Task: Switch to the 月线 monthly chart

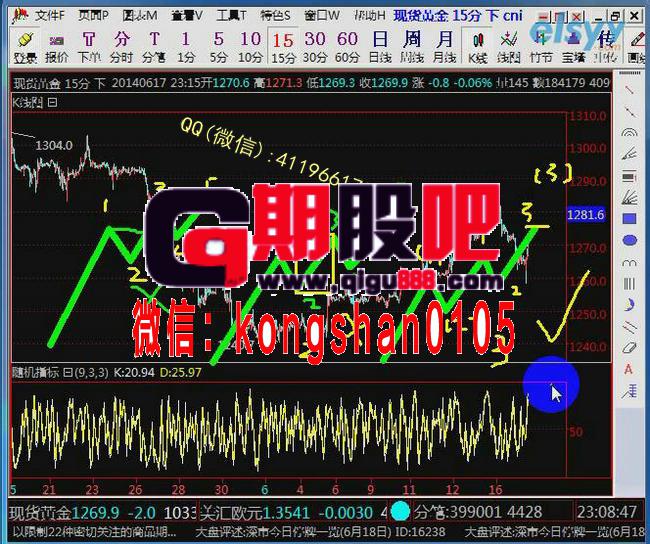Action: click(444, 48)
